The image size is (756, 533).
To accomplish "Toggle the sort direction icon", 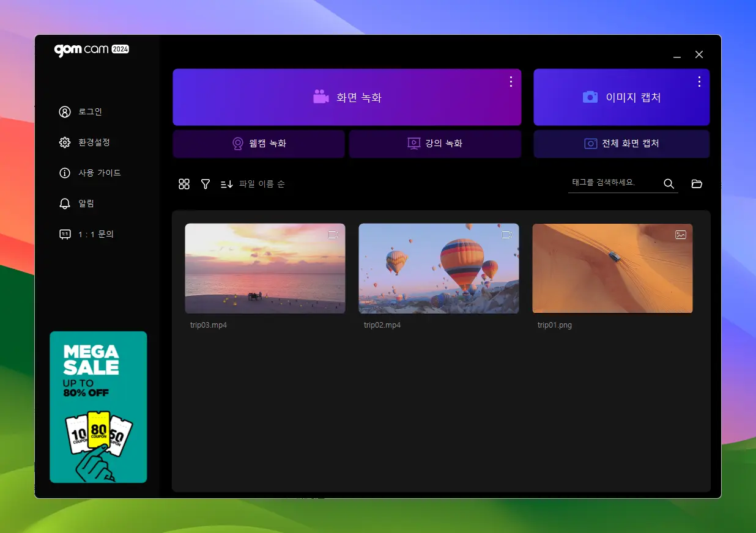I will click(225, 184).
